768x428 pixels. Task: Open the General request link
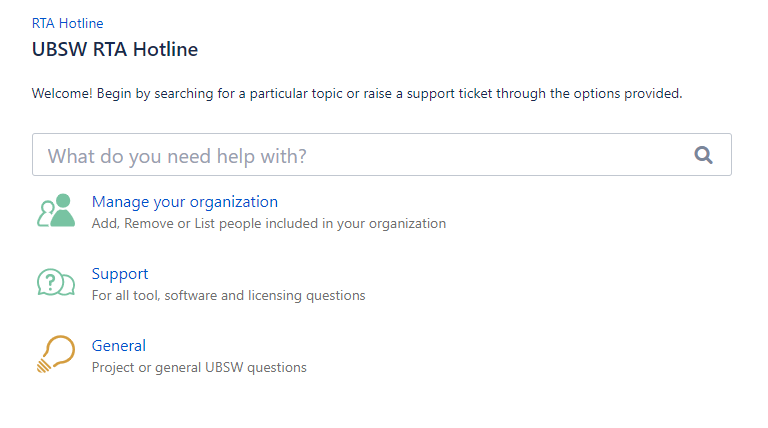click(119, 346)
